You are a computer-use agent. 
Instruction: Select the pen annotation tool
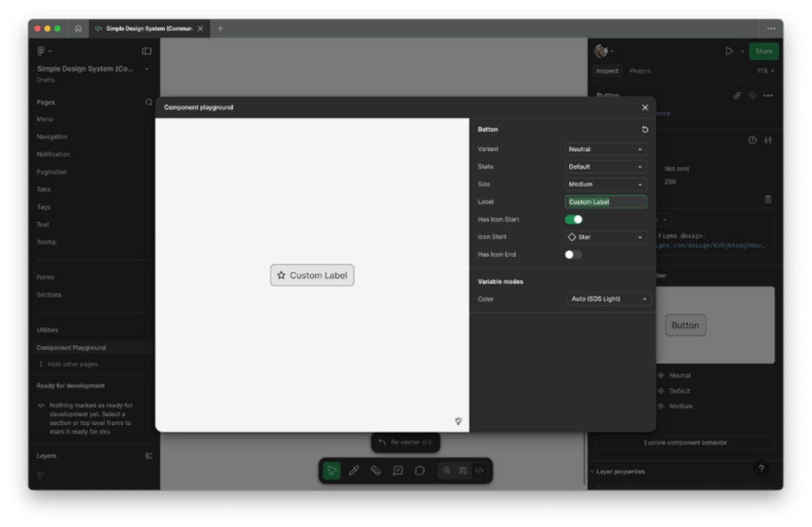tap(353, 471)
